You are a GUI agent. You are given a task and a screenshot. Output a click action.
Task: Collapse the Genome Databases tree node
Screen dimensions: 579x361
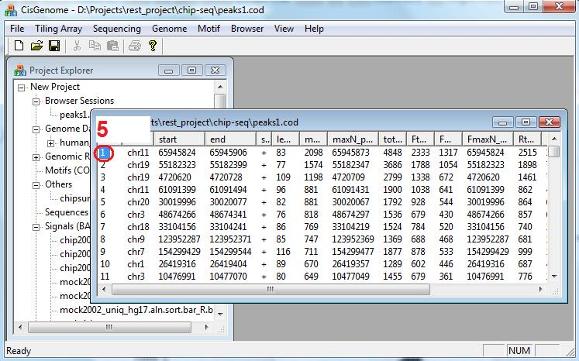36,129
